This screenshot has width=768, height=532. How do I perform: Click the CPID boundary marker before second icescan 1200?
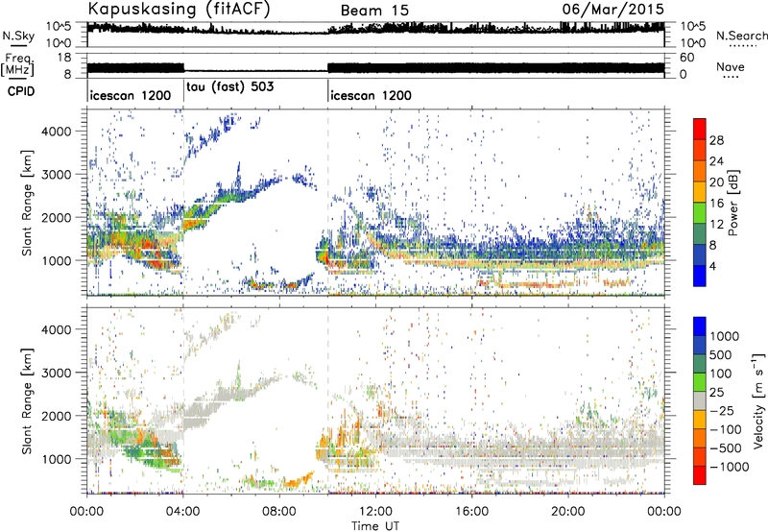[327, 90]
